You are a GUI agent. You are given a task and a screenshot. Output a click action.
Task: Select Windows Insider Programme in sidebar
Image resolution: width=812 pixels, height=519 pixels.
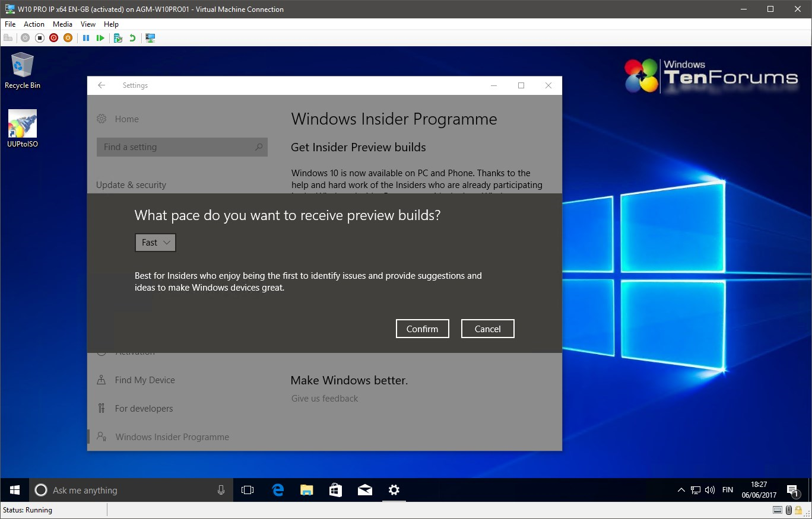(x=172, y=437)
